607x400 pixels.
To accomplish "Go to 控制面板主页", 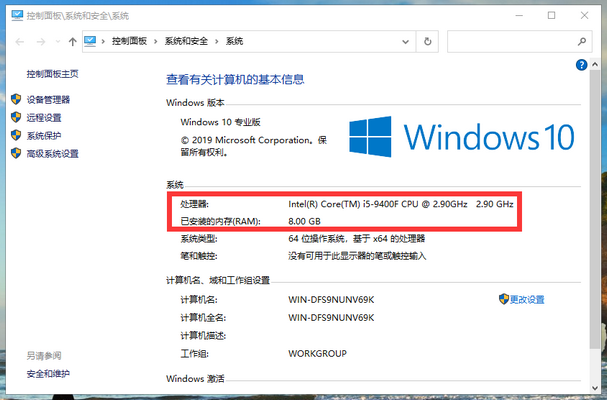I will pyautogui.click(x=52, y=74).
